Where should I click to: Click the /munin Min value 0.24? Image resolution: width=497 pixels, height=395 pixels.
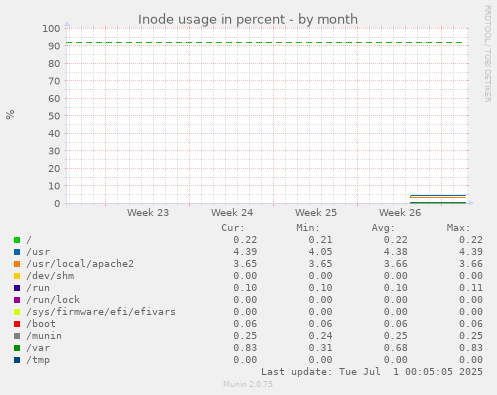[320, 336]
